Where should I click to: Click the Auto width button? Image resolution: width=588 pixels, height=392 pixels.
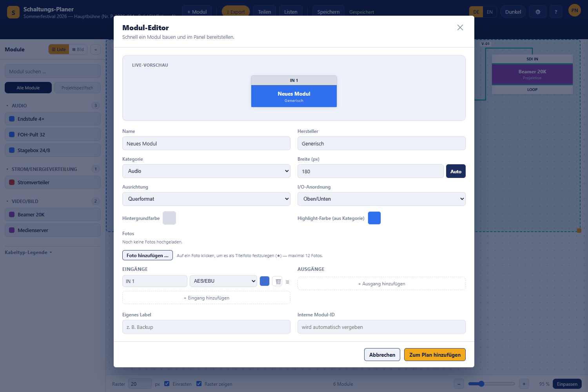tap(456, 171)
